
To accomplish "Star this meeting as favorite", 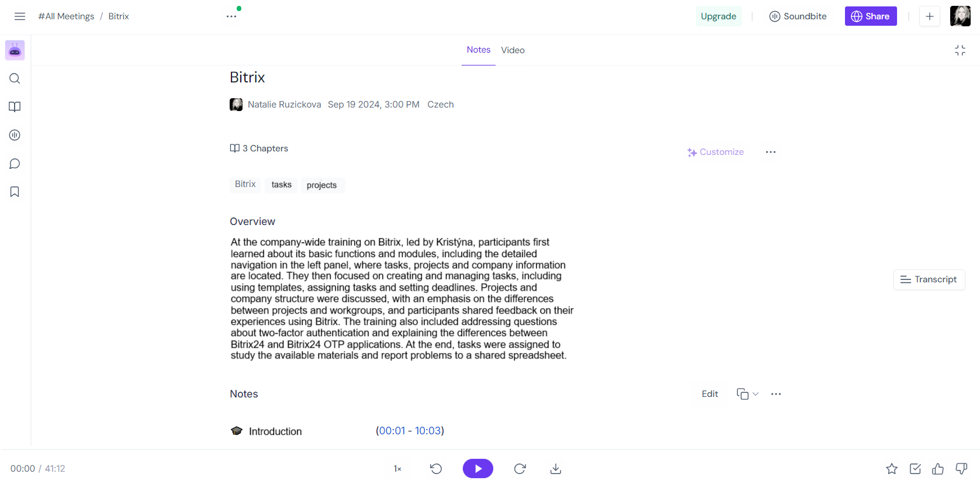I will [x=892, y=469].
